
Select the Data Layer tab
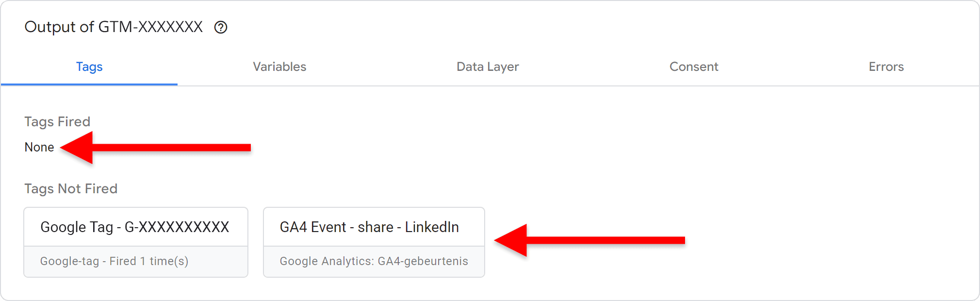pyautogui.click(x=488, y=67)
